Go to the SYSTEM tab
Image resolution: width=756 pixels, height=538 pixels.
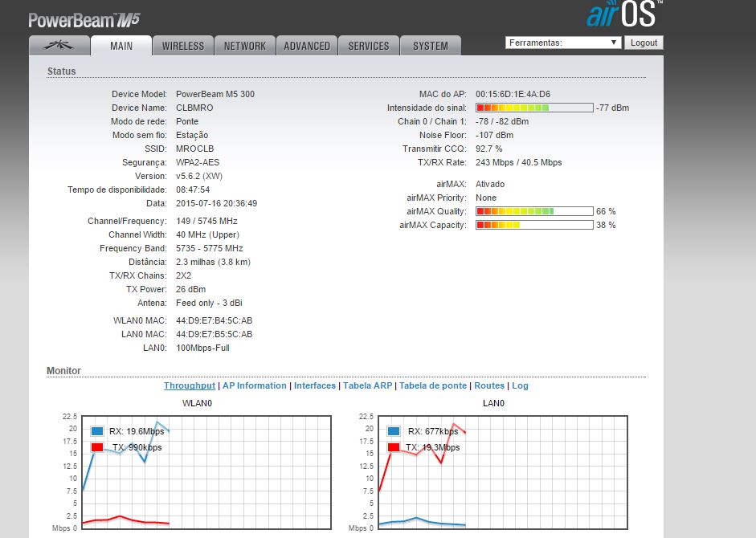430,46
